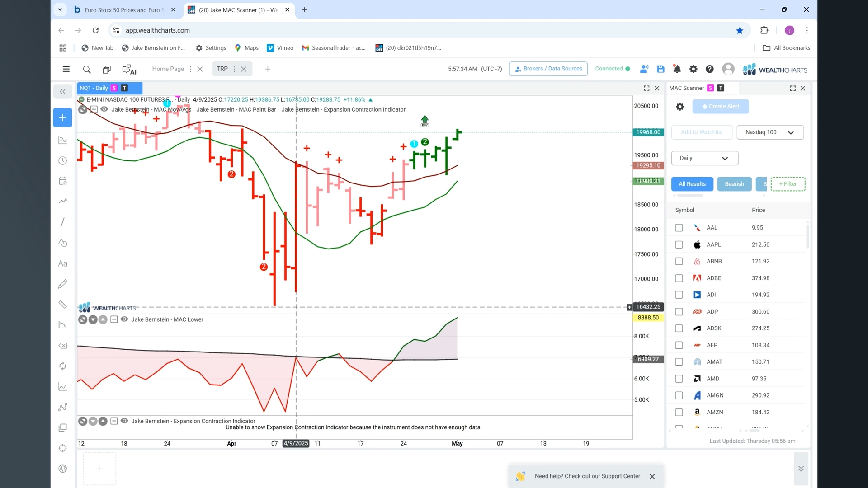Check the ADSK row checkbox
The image size is (868, 488).
pyautogui.click(x=679, y=328)
